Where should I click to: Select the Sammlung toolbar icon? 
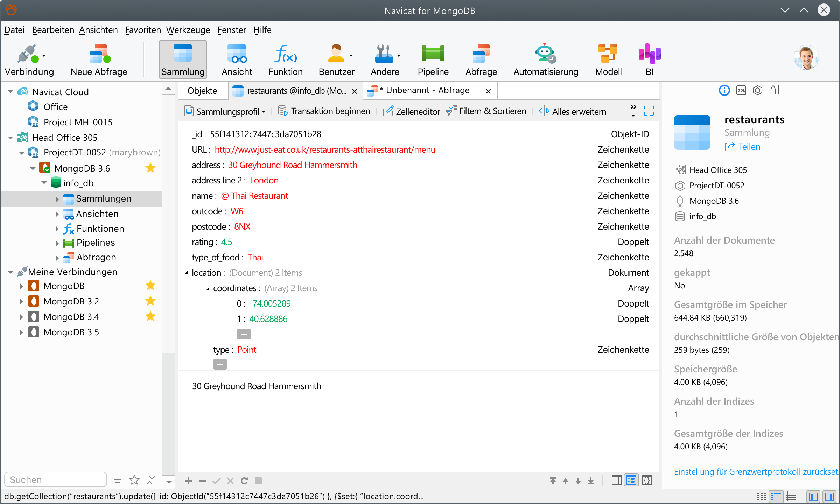[x=183, y=60]
